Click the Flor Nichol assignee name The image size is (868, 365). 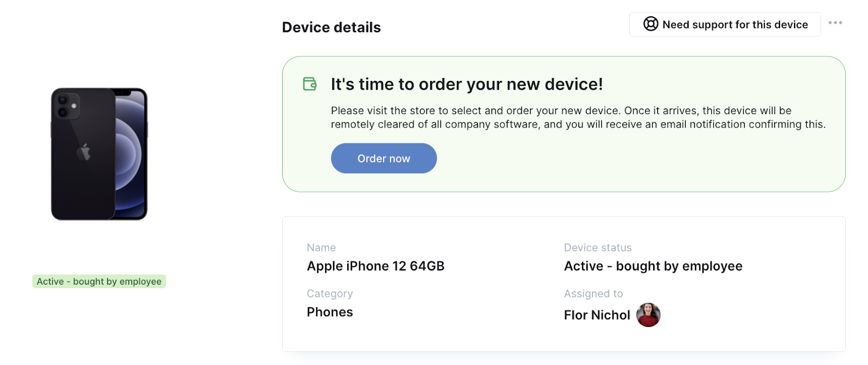click(x=597, y=315)
